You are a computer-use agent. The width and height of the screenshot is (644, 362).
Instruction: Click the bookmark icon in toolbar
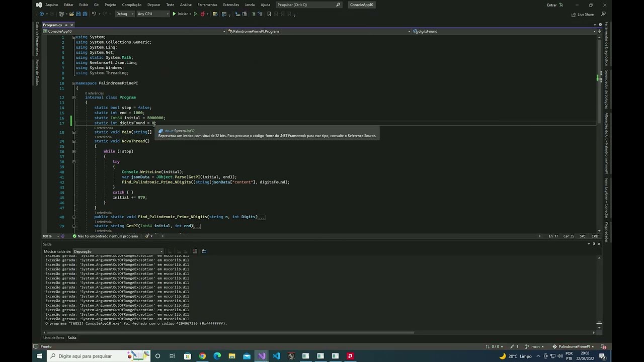tap(269, 14)
